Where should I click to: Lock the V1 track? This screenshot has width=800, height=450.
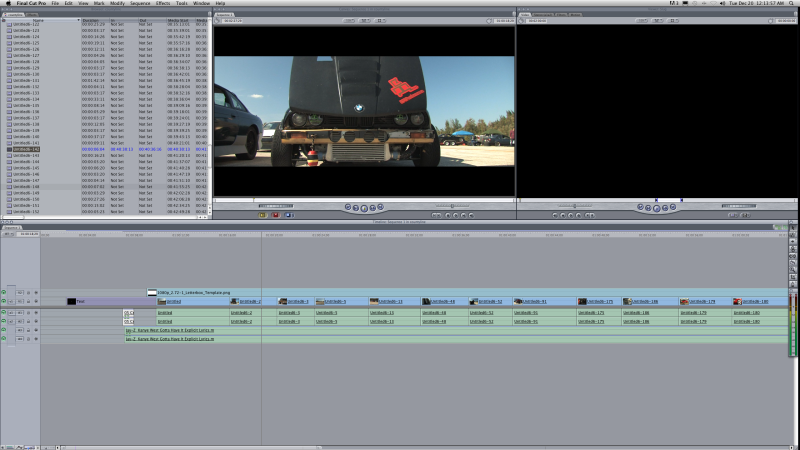29,302
